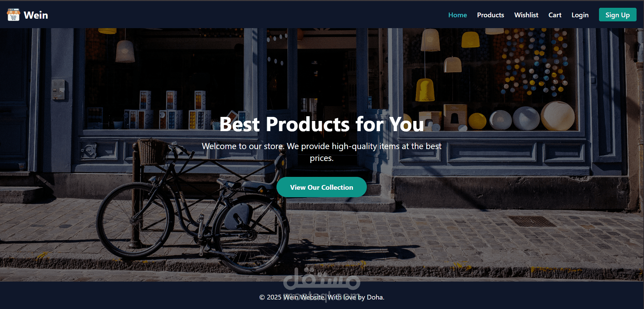Click the wicker basket on the bicycle
Screen dimensions: 644x309
[153, 151]
